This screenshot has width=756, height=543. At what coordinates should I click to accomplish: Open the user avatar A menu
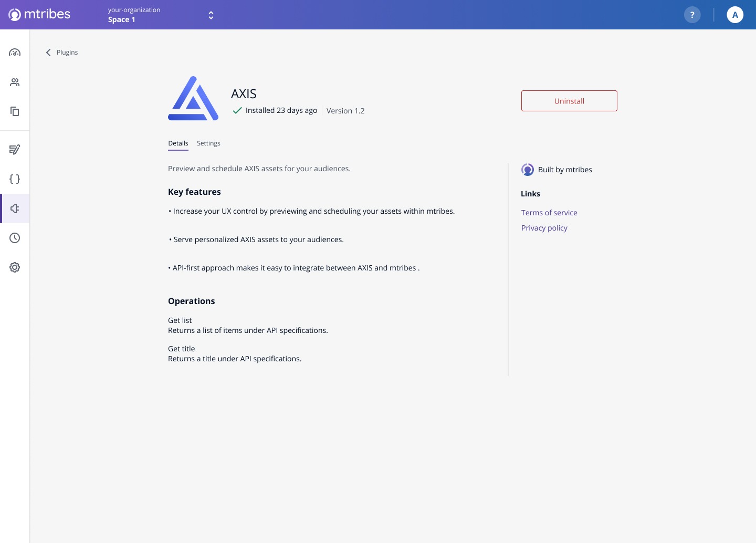[x=735, y=15]
